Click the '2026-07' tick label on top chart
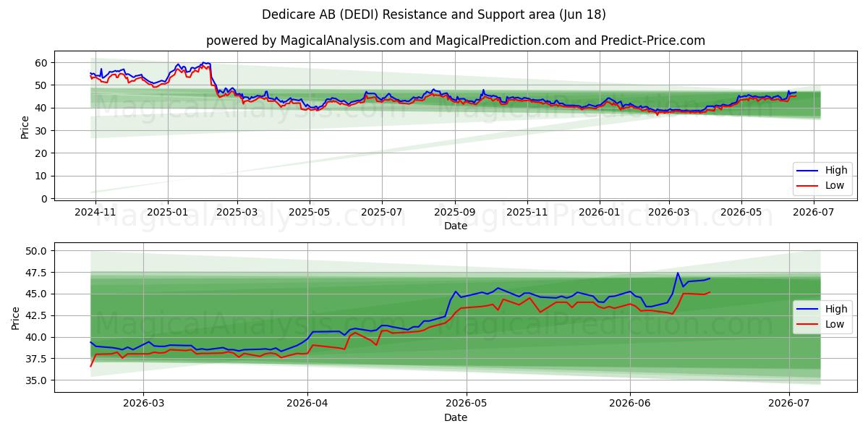 pos(814,213)
